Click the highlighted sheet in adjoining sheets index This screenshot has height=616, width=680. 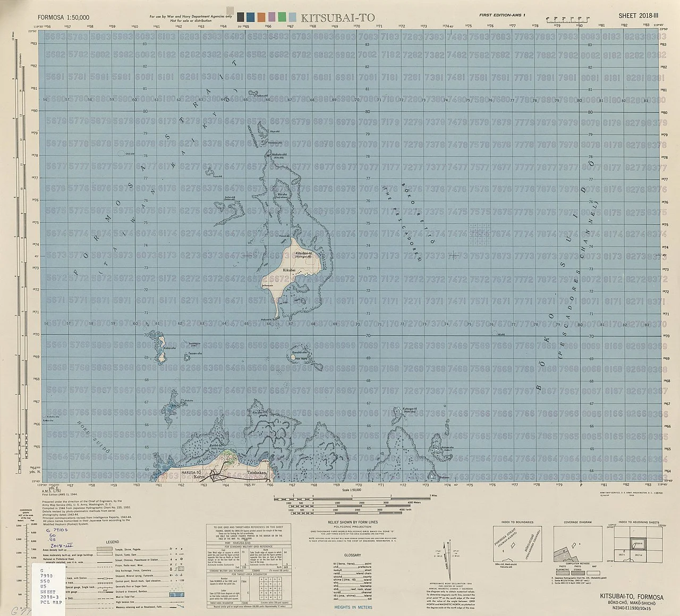637,545
